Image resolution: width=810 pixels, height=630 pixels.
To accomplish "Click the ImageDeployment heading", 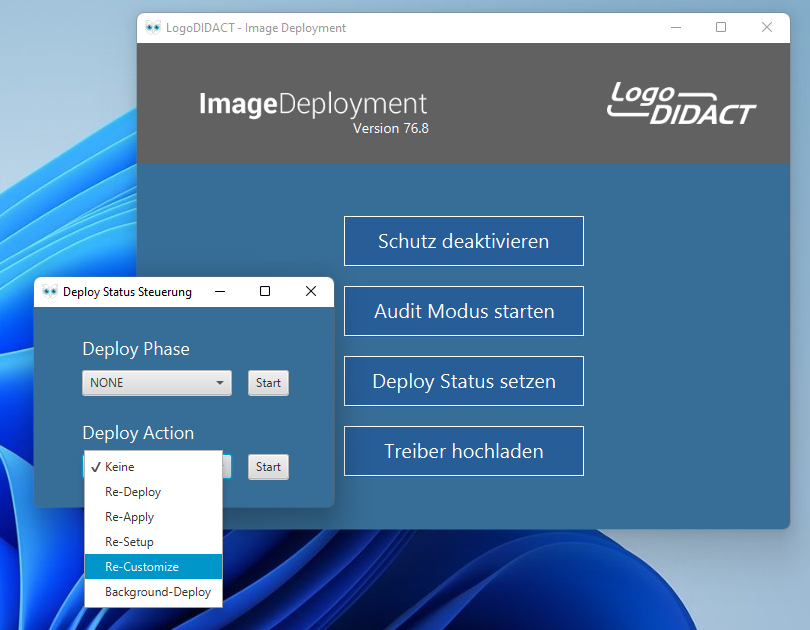I will pyautogui.click(x=313, y=104).
